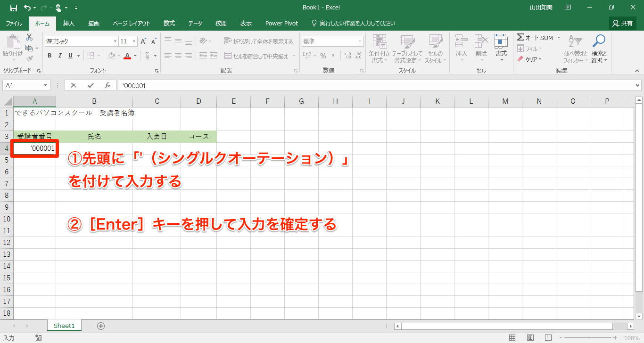This screenshot has width=644, height=343.
Task: Switch to Page Layout view in status bar
Action: 530,338
